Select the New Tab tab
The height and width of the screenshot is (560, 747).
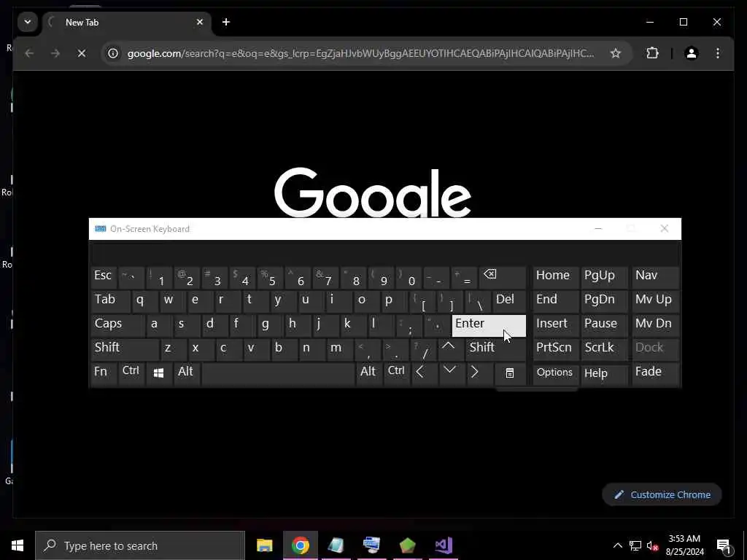128,22
